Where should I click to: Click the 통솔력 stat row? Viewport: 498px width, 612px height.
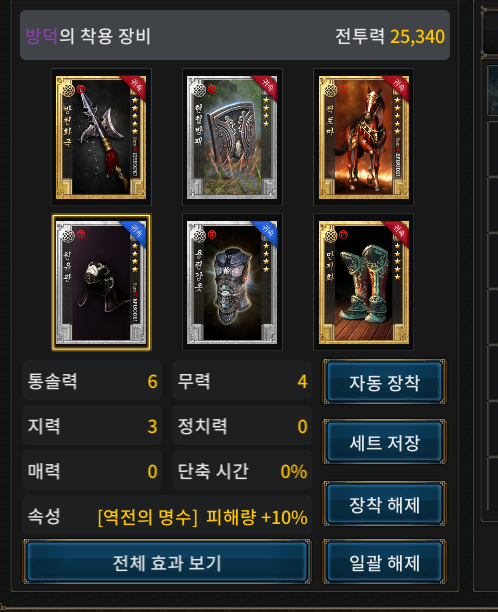pyautogui.click(x=92, y=381)
